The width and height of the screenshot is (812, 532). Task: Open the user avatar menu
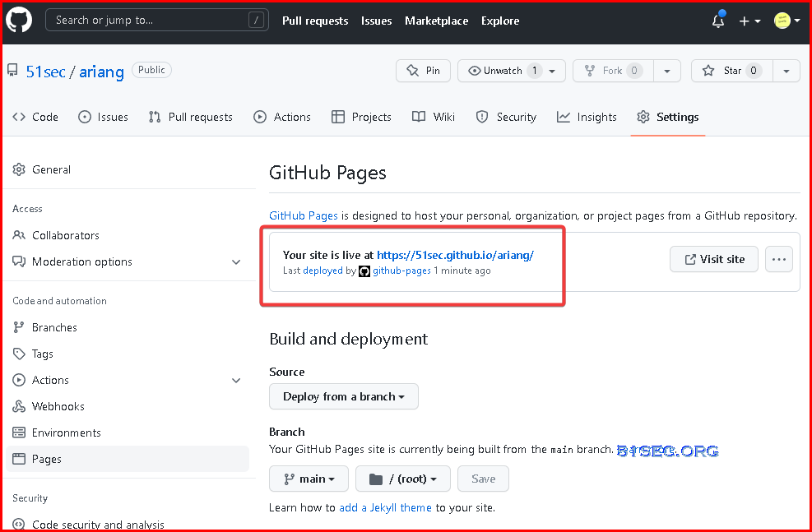click(x=786, y=21)
